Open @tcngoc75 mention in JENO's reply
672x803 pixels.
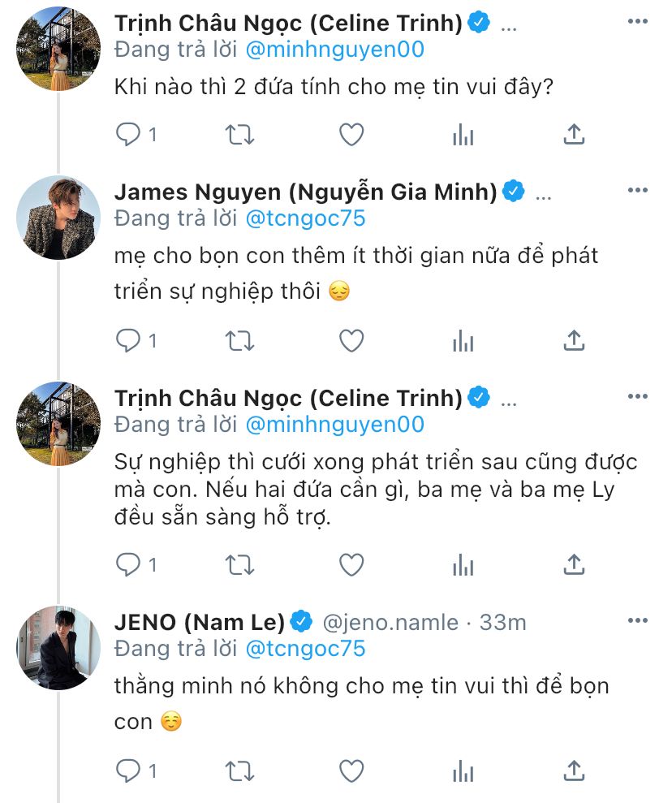[x=306, y=648]
